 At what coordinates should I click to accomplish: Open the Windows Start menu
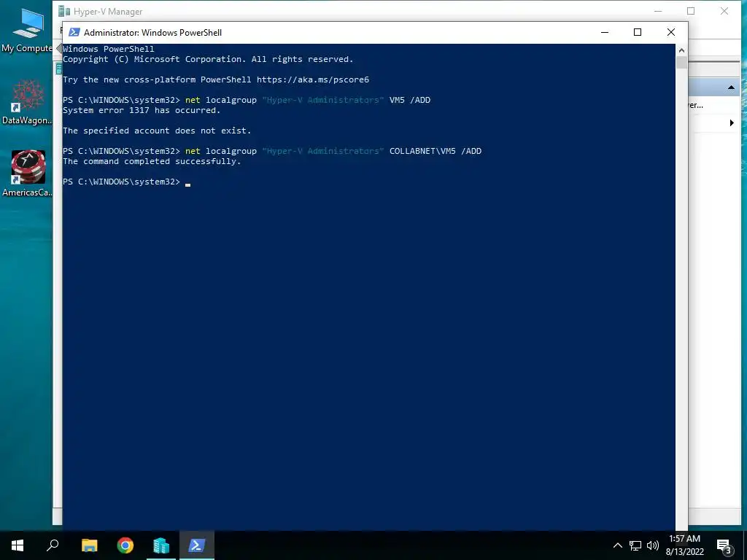click(18, 545)
